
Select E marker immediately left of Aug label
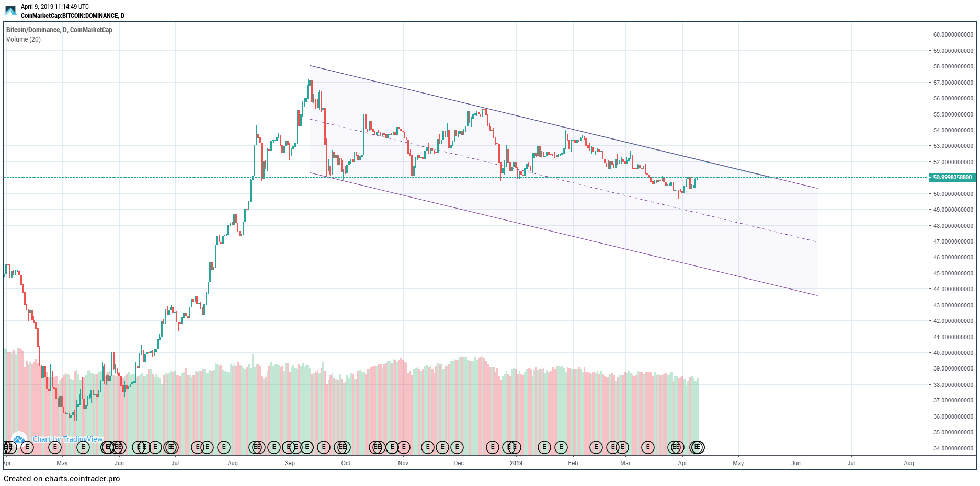223,447
